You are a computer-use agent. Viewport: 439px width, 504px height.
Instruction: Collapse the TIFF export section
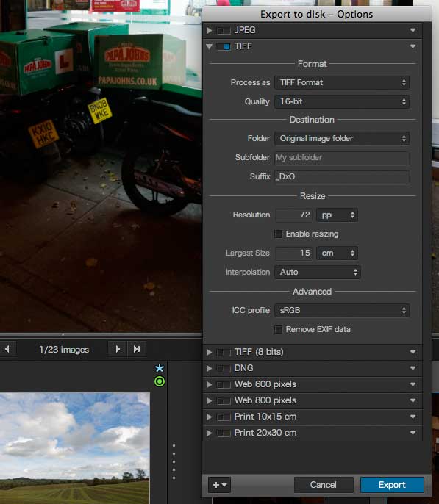pos(209,46)
